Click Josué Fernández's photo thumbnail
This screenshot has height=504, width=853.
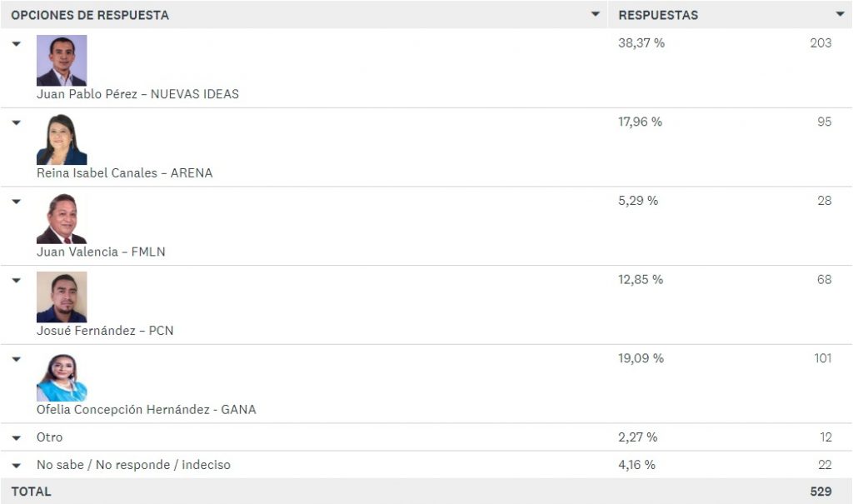tap(62, 297)
